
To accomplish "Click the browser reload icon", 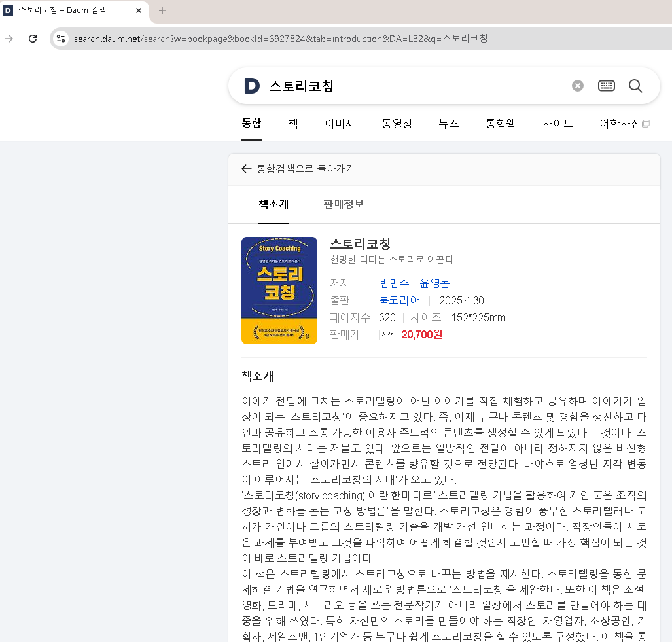I will tap(33, 39).
